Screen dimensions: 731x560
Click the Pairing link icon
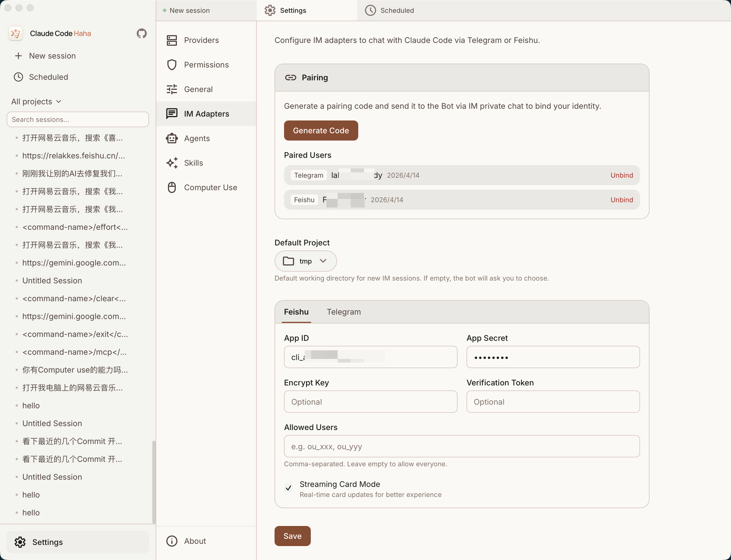coord(290,77)
